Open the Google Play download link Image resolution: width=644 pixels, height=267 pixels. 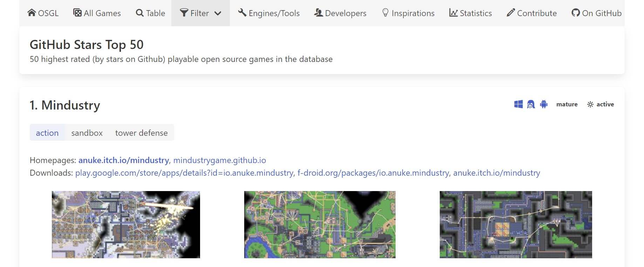(x=184, y=173)
